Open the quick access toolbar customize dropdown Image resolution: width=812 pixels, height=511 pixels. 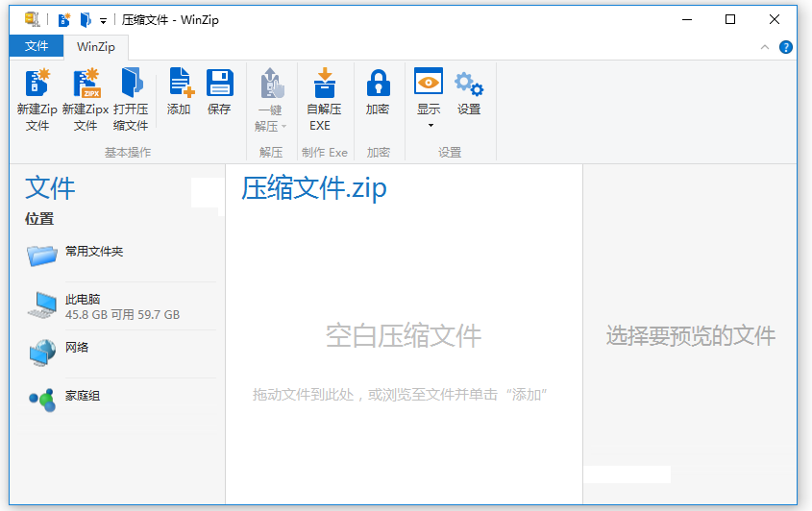tap(103, 21)
